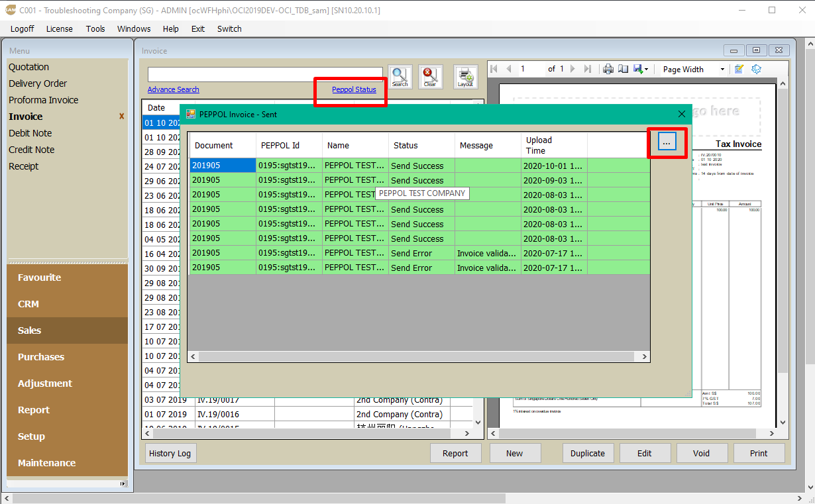
Task: Open the Windows menu
Action: coord(134,28)
